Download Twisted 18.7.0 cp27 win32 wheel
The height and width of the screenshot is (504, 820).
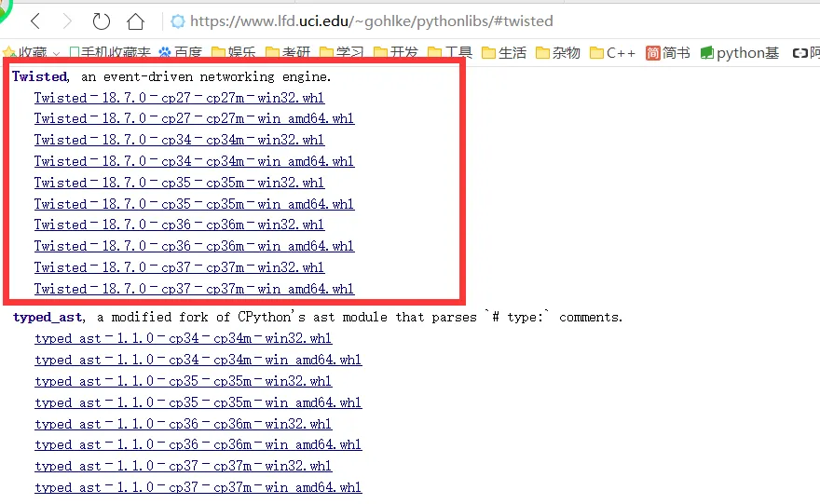[x=179, y=98]
